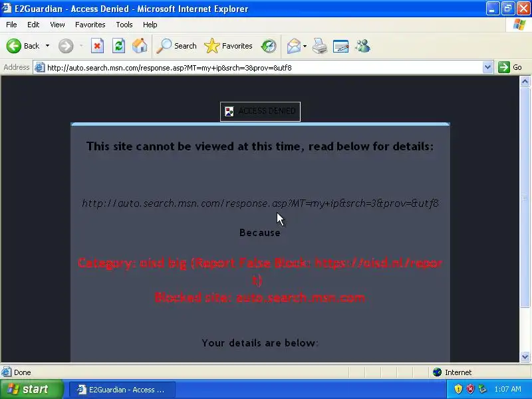Click the 'Blocked site: auto.search.msn.com' text
Screen dimensions: 532x399
pos(260,297)
